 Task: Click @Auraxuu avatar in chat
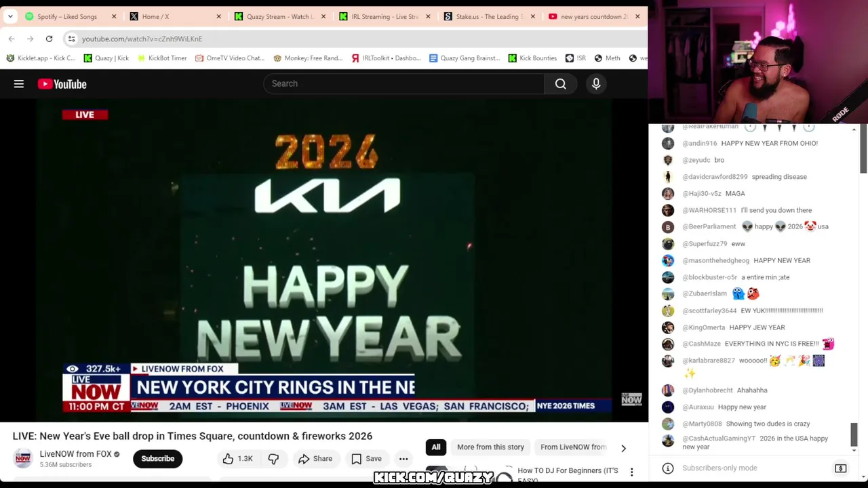pyautogui.click(x=668, y=407)
